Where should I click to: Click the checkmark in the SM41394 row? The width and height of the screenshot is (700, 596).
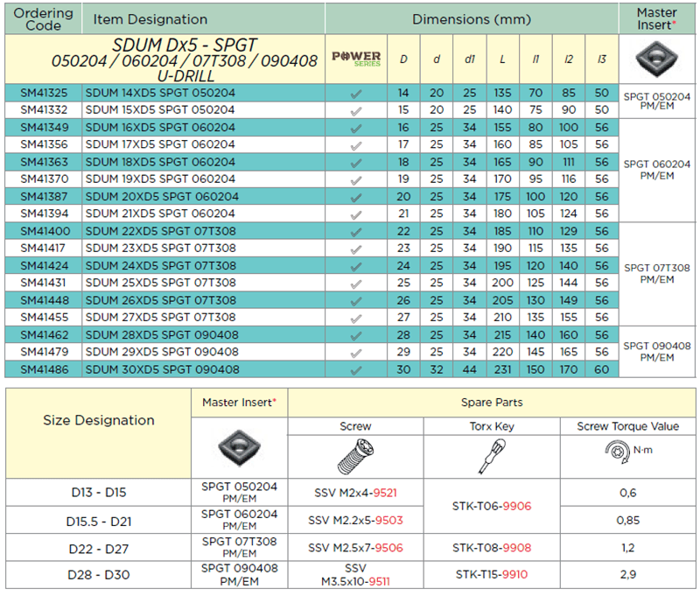coord(356,214)
